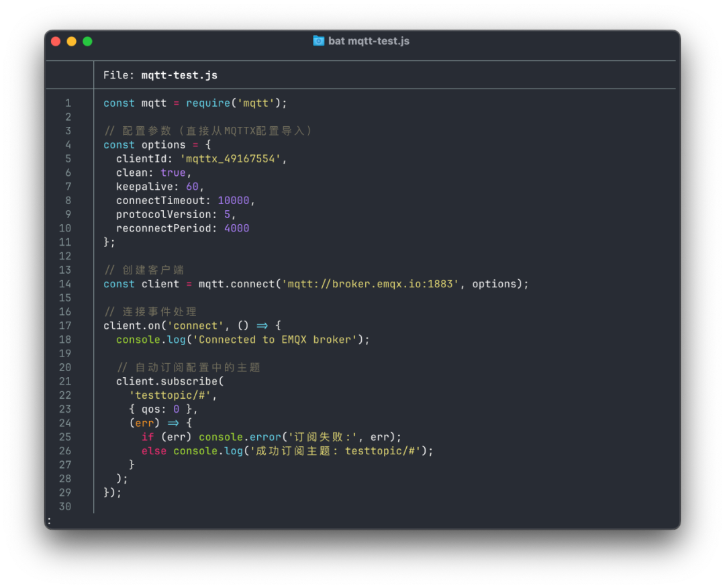The image size is (725, 588).
Task: Click the 'testtopic/#' string on line 22
Action: coord(170,395)
